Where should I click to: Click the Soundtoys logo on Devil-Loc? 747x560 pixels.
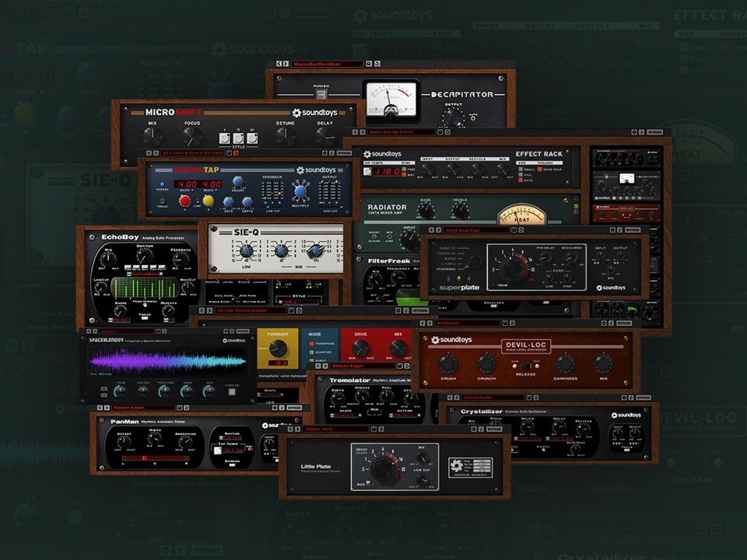tap(451, 340)
